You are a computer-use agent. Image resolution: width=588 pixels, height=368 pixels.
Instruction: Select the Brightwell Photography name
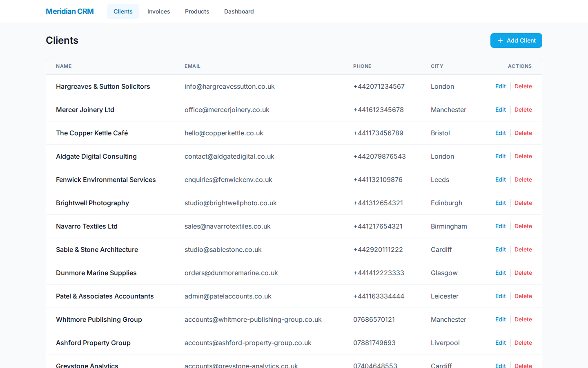[92, 203]
